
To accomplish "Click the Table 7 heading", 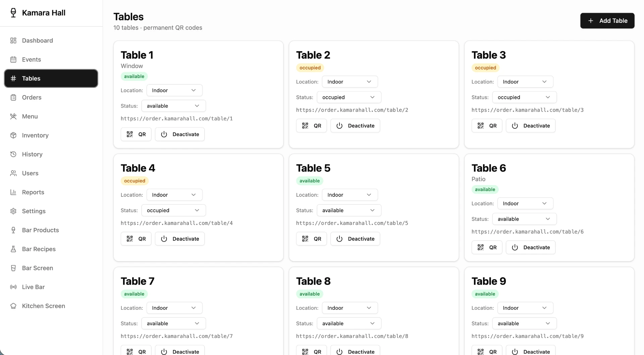I will 138,281.
